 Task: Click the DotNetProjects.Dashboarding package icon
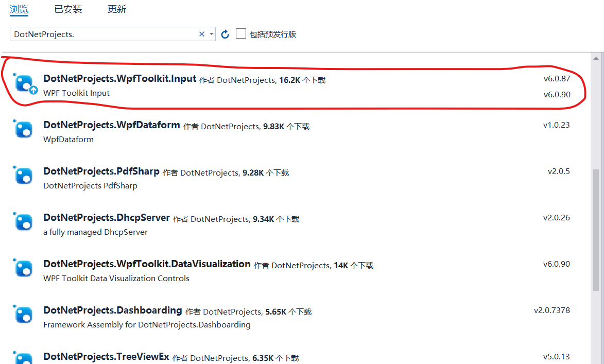pos(23,315)
